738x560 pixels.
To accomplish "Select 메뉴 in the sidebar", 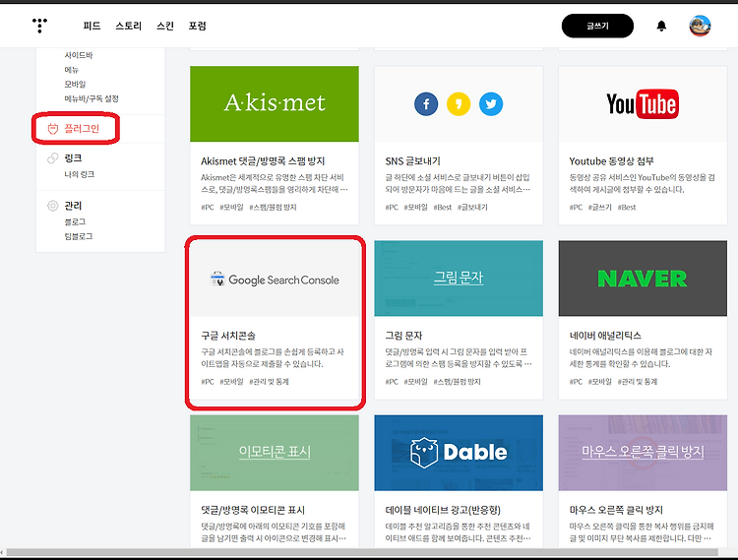I will point(72,70).
